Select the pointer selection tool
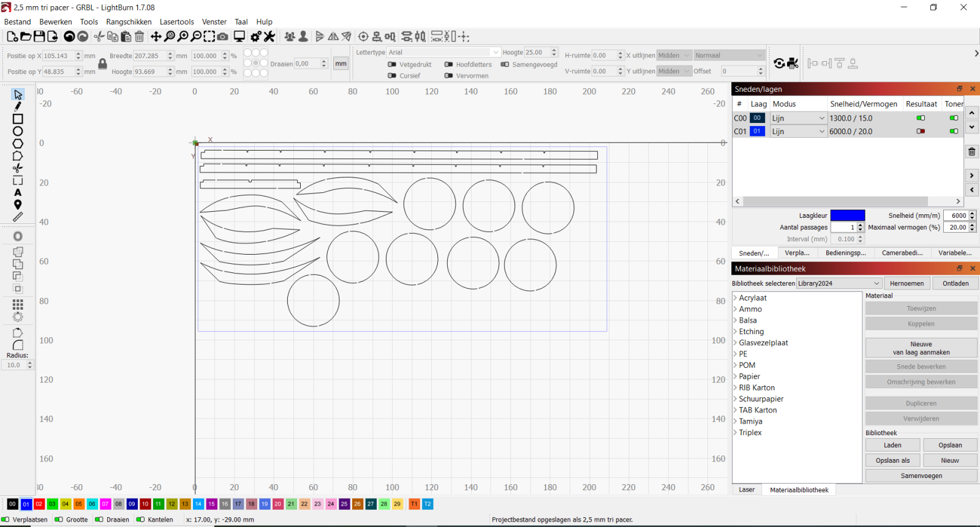Viewport: 980px width, 527px height. (18, 94)
